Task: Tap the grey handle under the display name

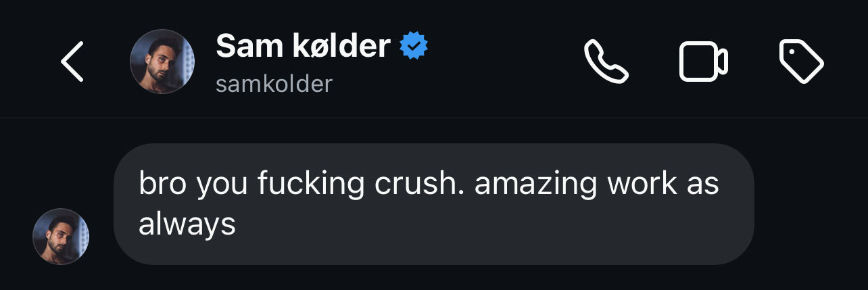Action: pos(274,84)
